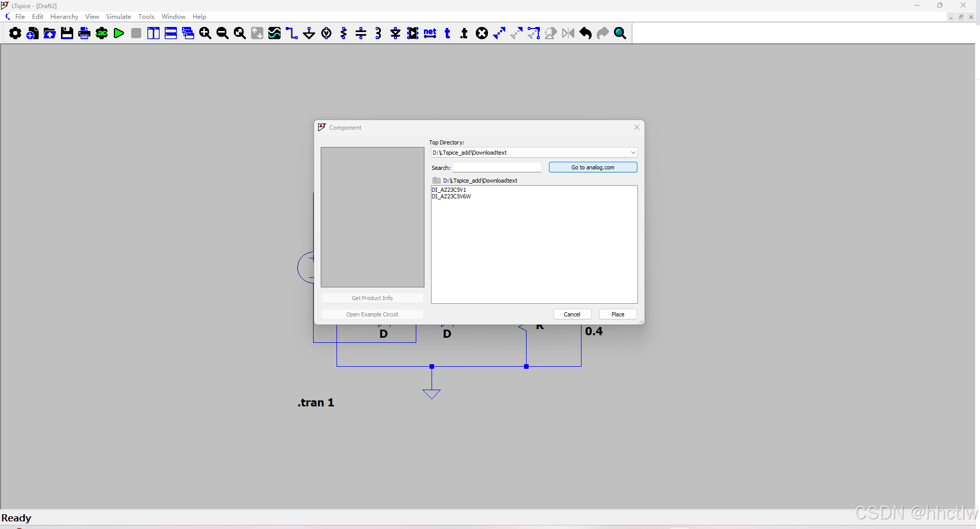980x529 pixels.
Task: Zoom in with the plus magnifier
Action: coord(205,34)
